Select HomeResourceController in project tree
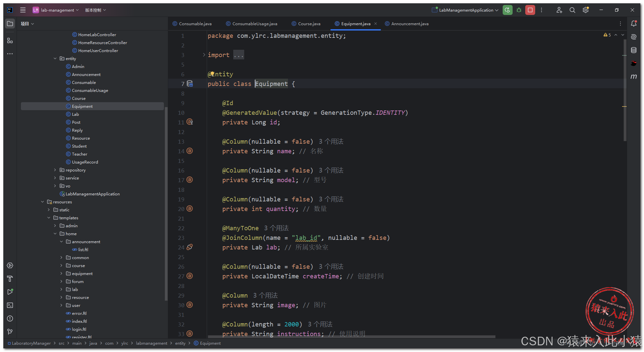This screenshot has width=644, height=352. click(103, 42)
